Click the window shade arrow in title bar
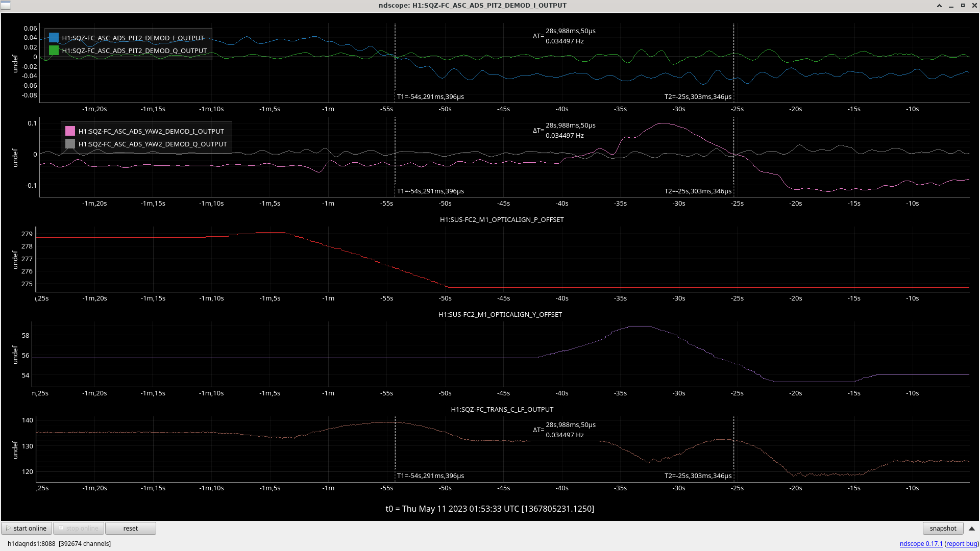Viewport: 980px width, 551px height. point(939,5)
